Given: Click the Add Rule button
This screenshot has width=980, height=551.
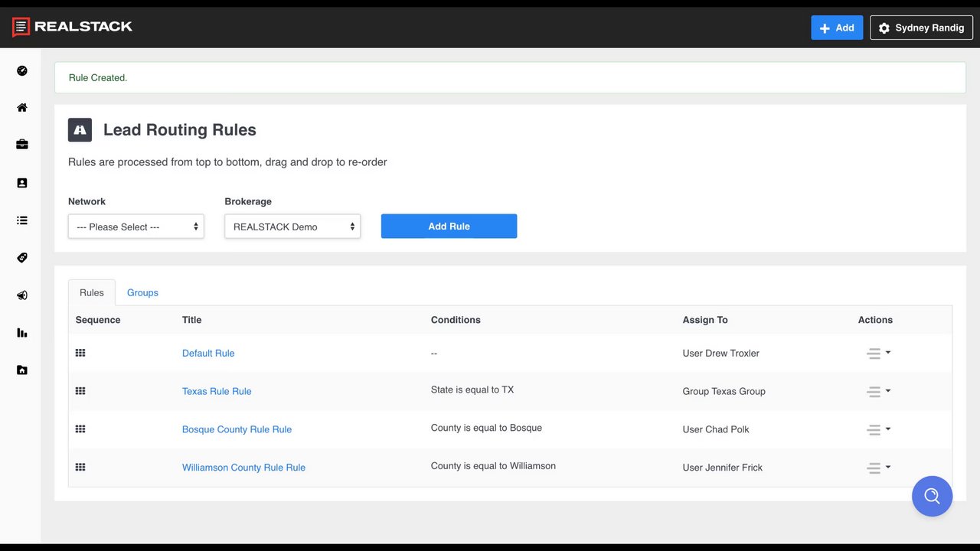Looking at the screenshot, I should 449,227.
